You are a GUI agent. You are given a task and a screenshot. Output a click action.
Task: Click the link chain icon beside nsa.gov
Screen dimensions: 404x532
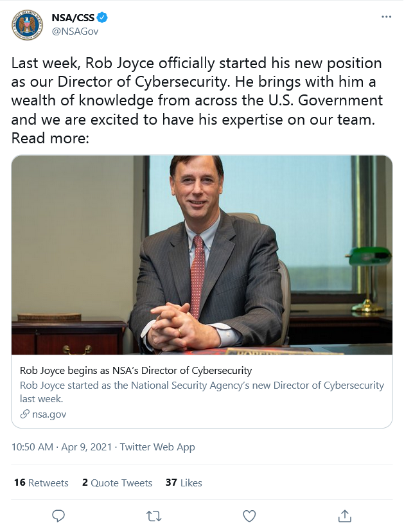coord(25,414)
